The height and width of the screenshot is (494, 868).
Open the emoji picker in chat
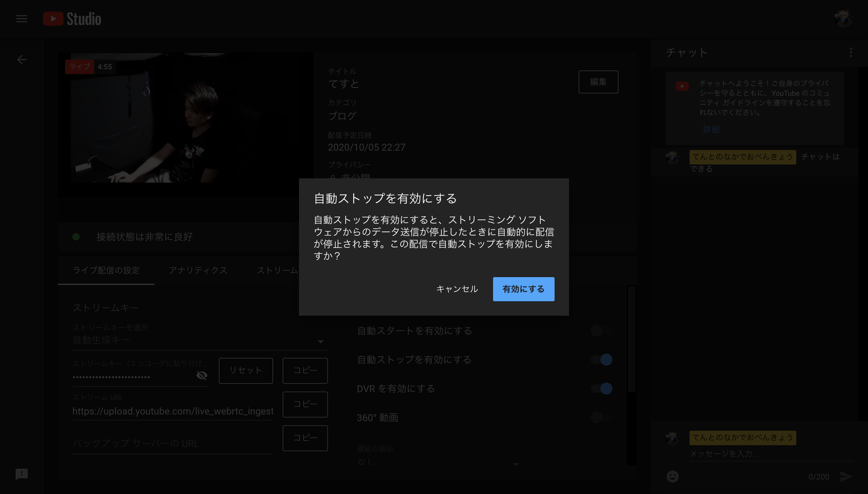[672, 476]
